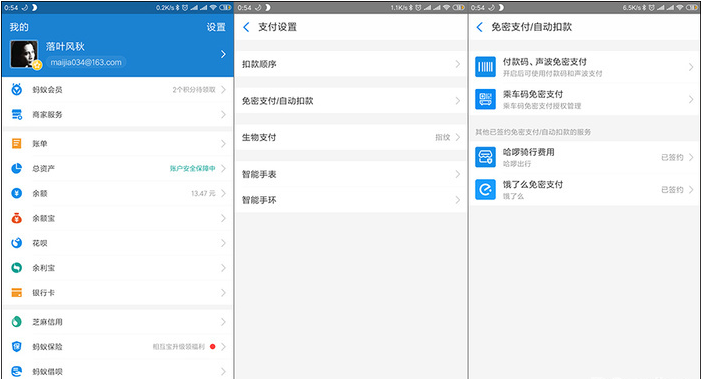Click the 商家服务 icon
The width and height of the screenshot is (704, 379).
(x=17, y=115)
